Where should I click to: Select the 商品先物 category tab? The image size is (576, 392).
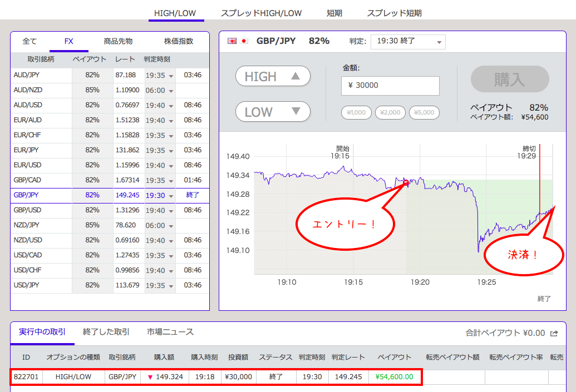coord(118,41)
